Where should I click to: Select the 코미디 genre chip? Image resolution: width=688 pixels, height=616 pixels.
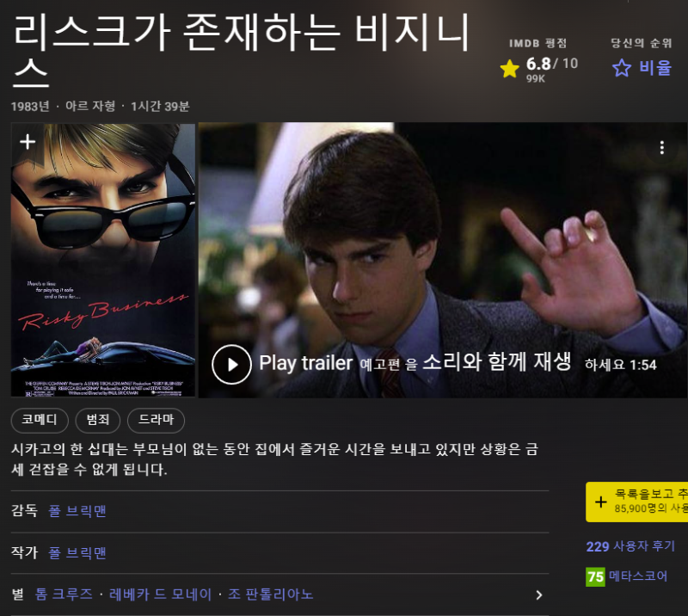40,420
